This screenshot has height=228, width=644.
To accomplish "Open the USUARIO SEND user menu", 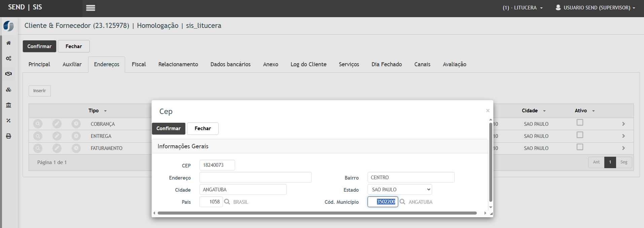I will pos(596,8).
